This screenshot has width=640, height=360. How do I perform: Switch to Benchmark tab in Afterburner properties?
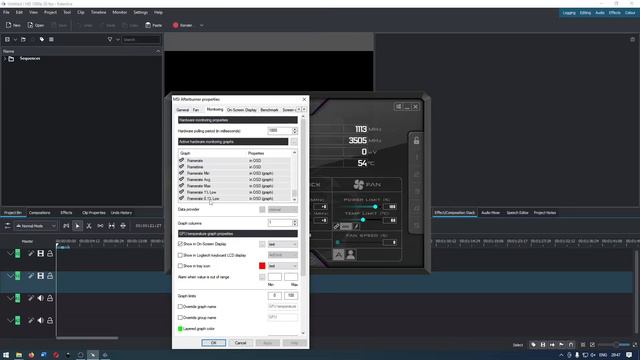[x=269, y=110]
